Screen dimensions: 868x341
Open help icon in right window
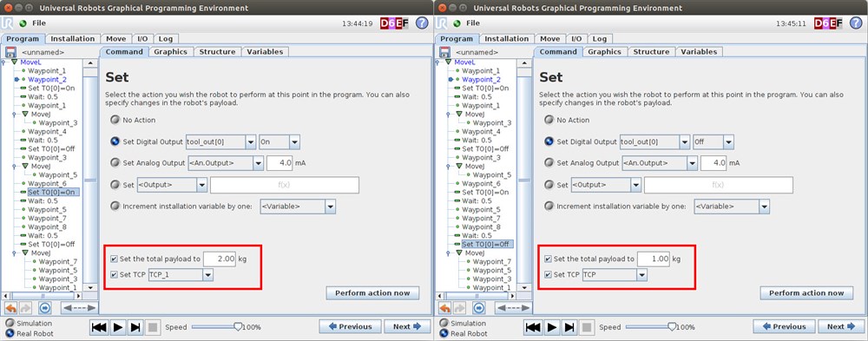[x=856, y=23]
